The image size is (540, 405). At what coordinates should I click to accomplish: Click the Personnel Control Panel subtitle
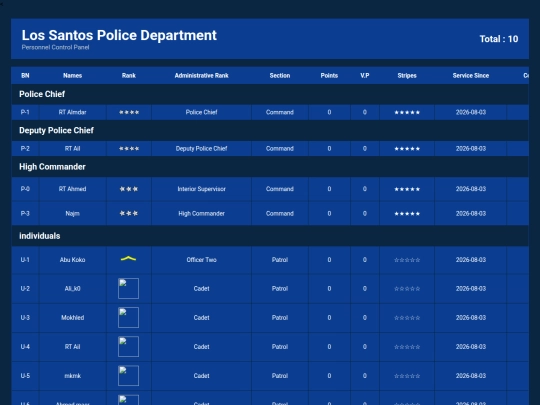click(x=55, y=47)
